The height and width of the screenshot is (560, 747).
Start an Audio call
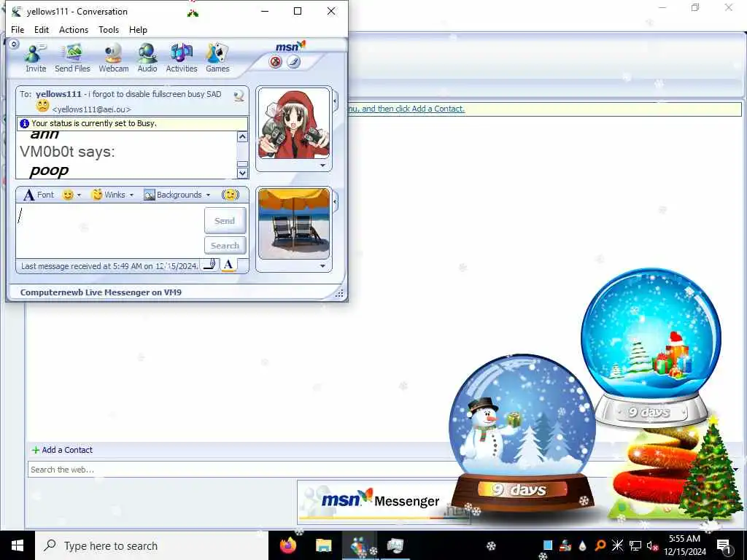tap(147, 58)
